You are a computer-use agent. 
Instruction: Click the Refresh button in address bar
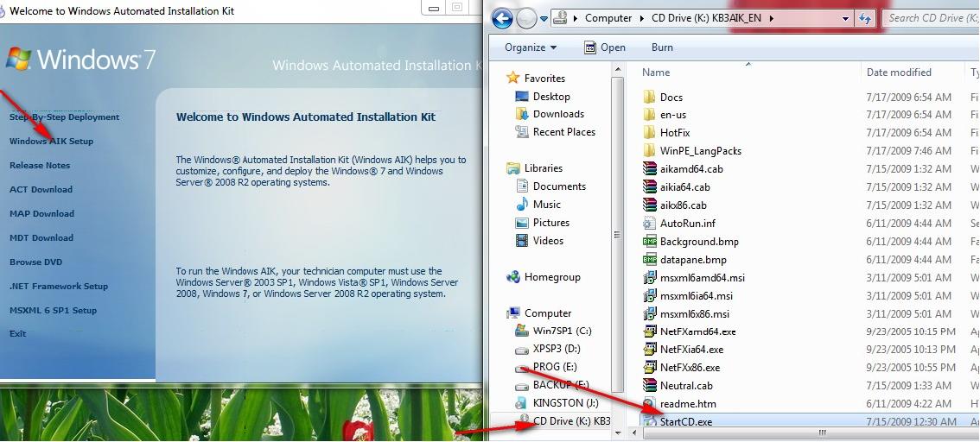[x=864, y=19]
